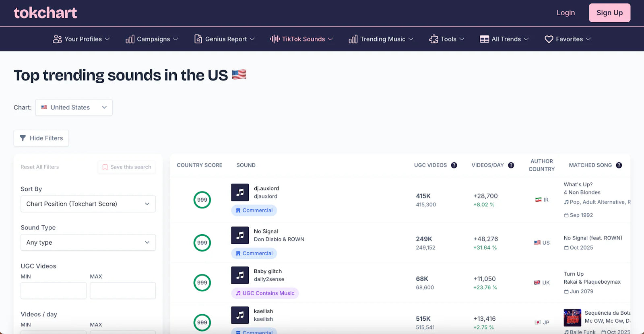Open the Sound Type Any type dropdown
Screen dimensions: 644x334
pyautogui.click(x=88, y=243)
